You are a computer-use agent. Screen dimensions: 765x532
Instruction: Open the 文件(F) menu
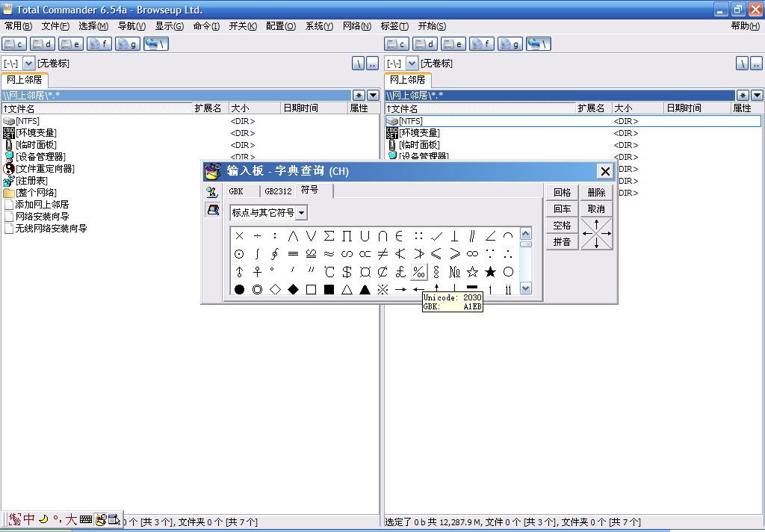[55, 26]
